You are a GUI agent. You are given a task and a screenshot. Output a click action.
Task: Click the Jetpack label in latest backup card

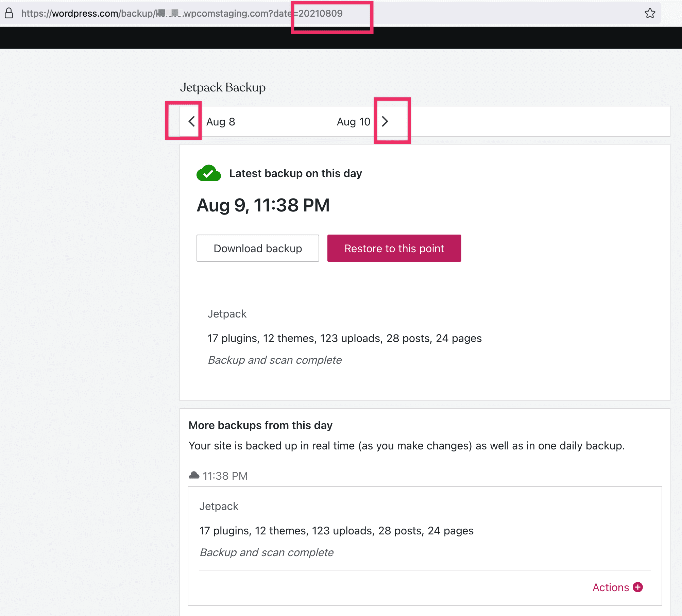pos(227,314)
